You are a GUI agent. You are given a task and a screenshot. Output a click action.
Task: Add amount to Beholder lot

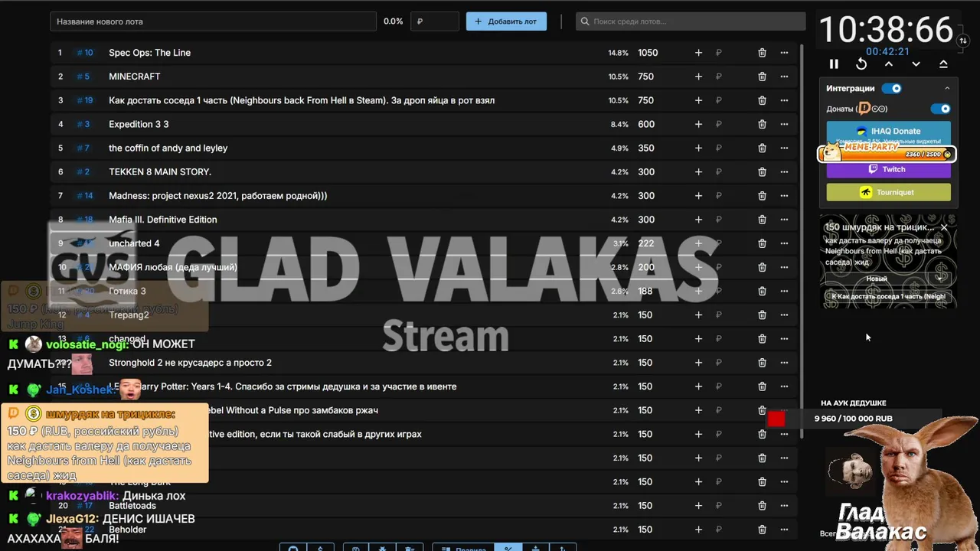click(x=698, y=530)
